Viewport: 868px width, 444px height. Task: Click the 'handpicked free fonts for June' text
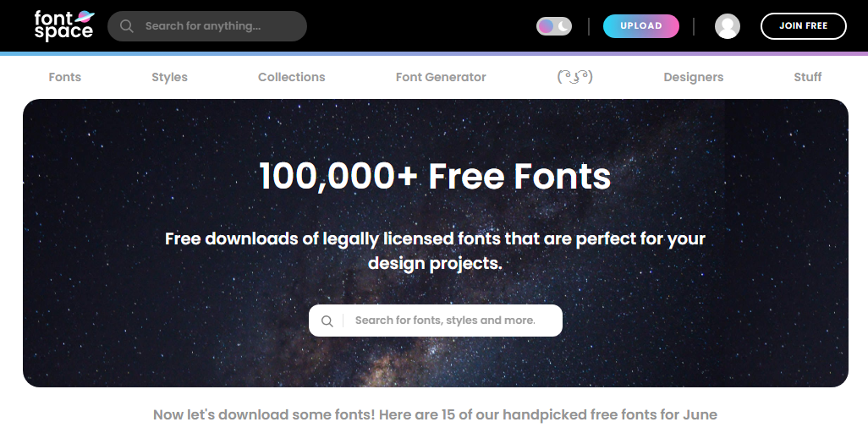click(609, 414)
